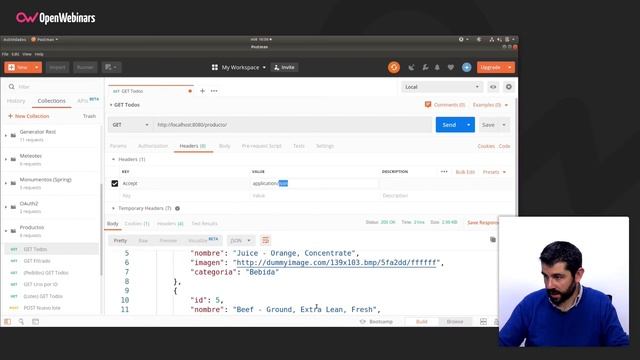The height and width of the screenshot is (360, 640).
Task: Expand the Temporary Headers section
Action: (x=113, y=208)
